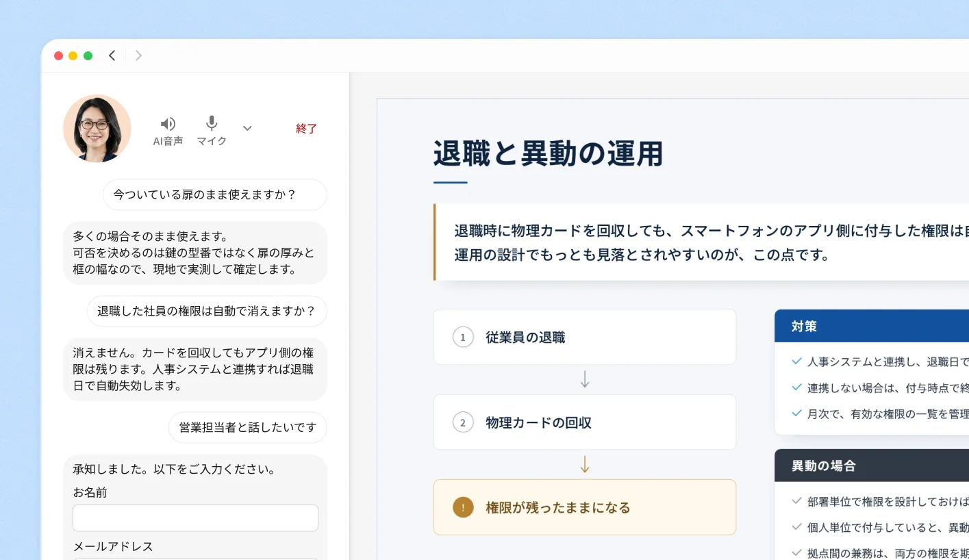Click the AI assistant avatar photo
Screen dimensions: 969x560
(97, 128)
